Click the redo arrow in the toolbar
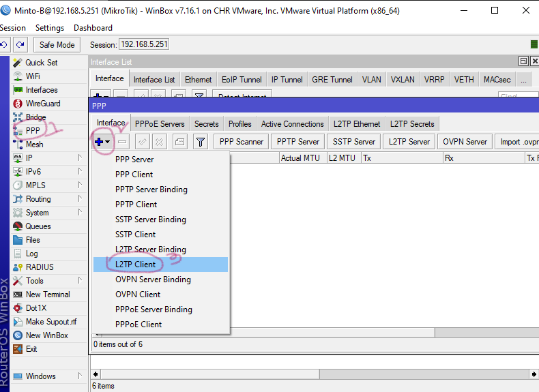The image size is (539, 392). [20, 45]
